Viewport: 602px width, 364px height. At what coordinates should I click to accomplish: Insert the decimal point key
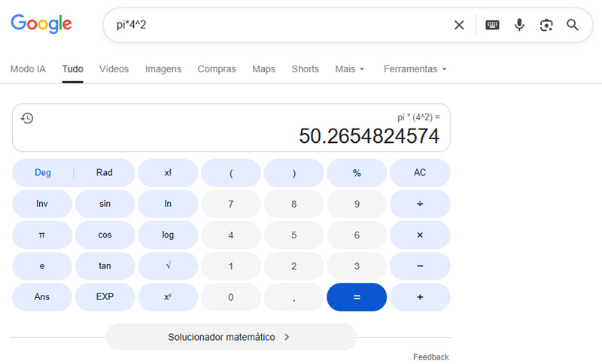[x=293, y=297]
